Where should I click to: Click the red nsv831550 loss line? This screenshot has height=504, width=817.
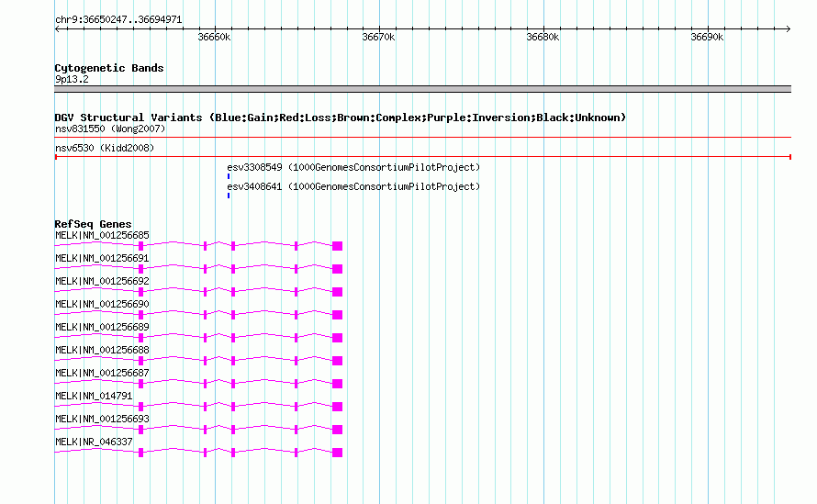pos(422,138)
